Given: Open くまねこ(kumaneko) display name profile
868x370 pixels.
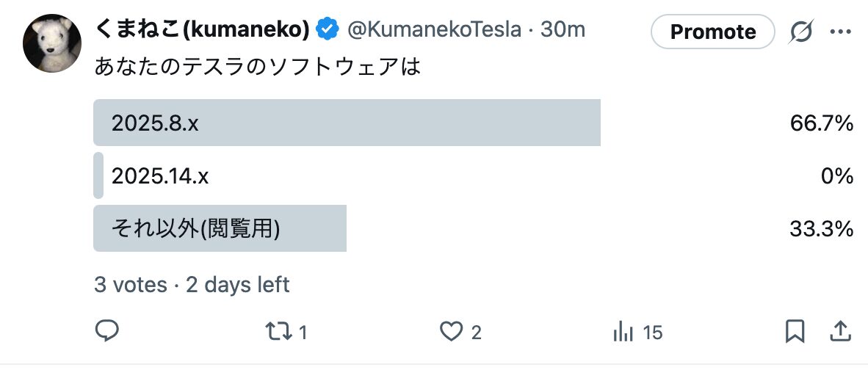Looking at the screenshot, I should click(202, 30).
